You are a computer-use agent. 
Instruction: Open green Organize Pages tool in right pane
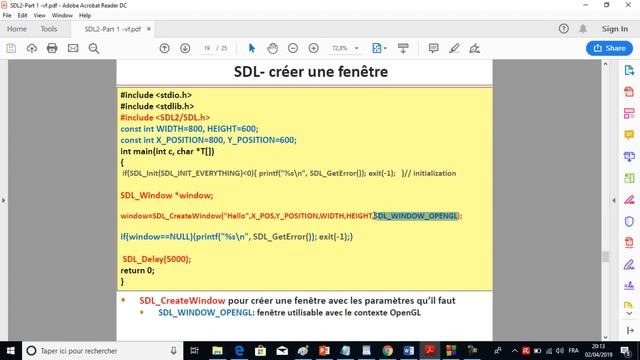629,178
